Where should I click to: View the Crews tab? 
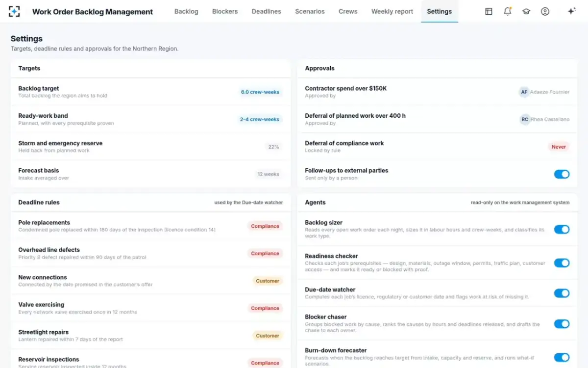[348, 11]
